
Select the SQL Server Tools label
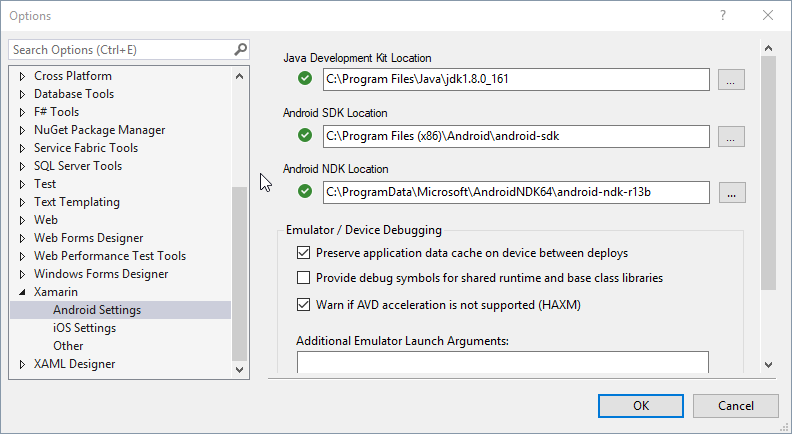tap(78, 166)
